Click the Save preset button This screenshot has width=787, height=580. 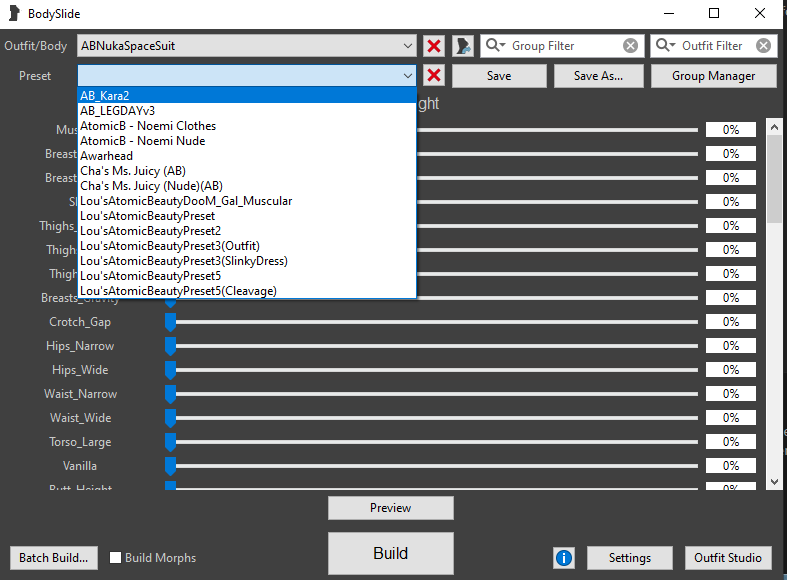(499, 76)
